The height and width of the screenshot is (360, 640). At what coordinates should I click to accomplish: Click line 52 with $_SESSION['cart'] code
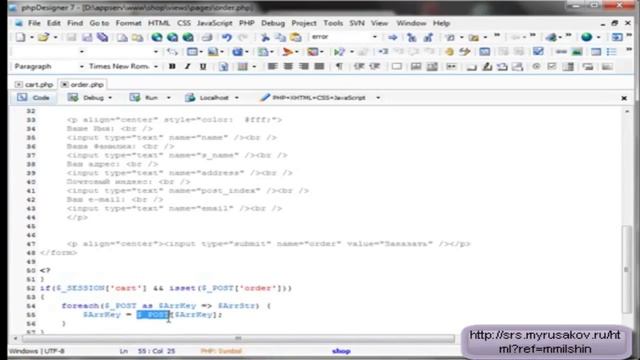(166, 288)
